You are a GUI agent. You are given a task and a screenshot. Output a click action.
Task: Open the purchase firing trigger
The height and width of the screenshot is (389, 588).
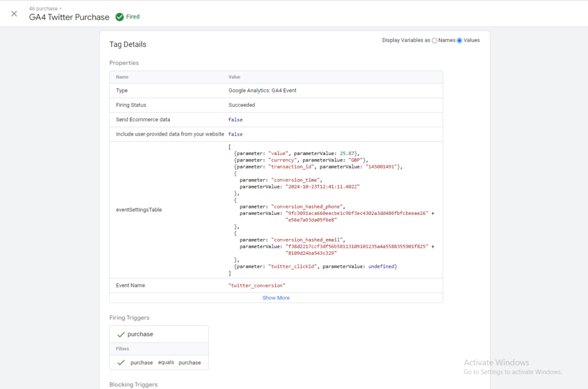click(140, 334)
